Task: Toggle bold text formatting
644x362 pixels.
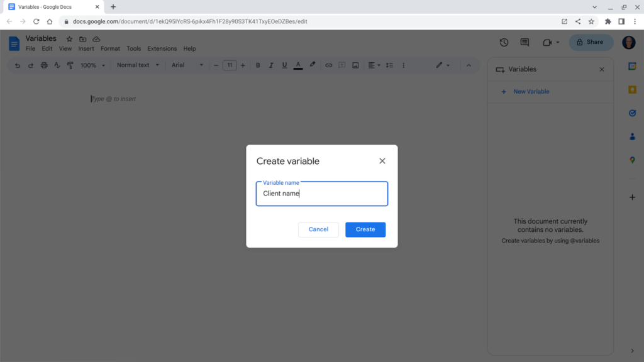Action: [x=257, y=65]
